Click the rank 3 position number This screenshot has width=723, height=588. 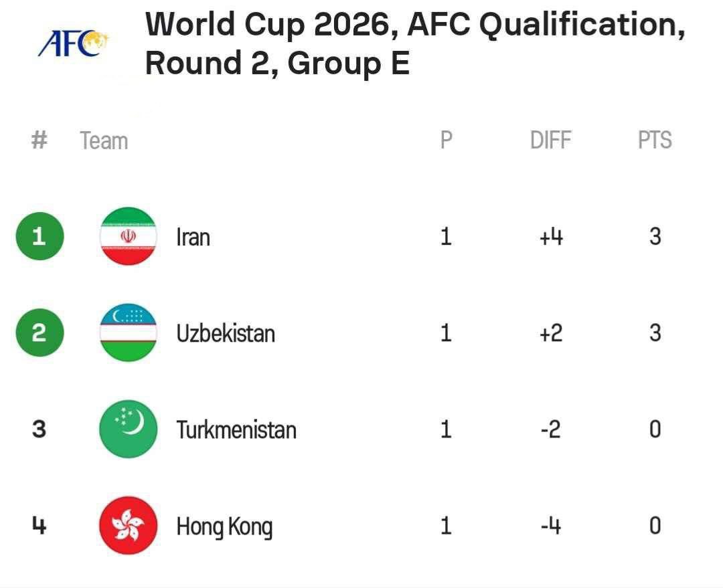coord(39,429)
